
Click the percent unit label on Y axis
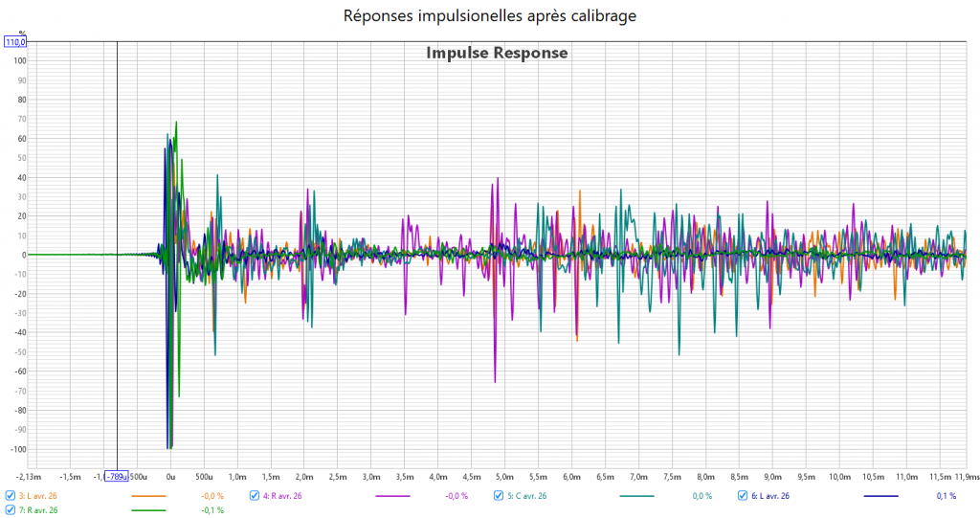click(22, 33)
